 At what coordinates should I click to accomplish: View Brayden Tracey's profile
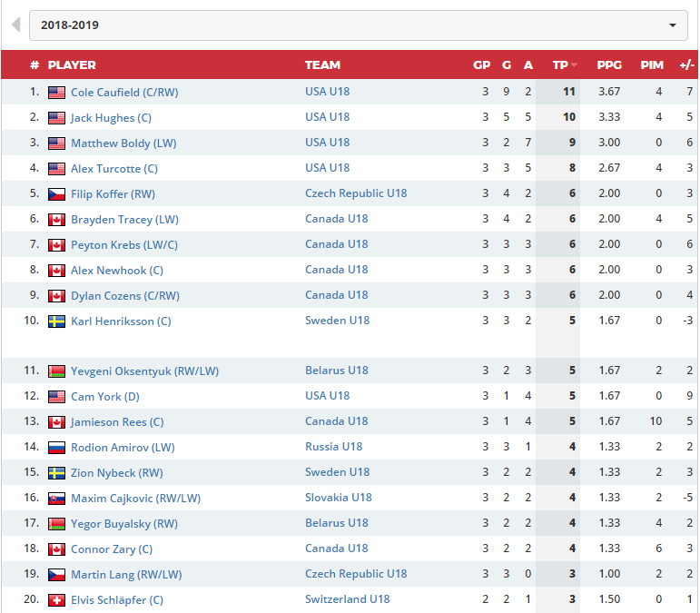(x=124, y=220)
